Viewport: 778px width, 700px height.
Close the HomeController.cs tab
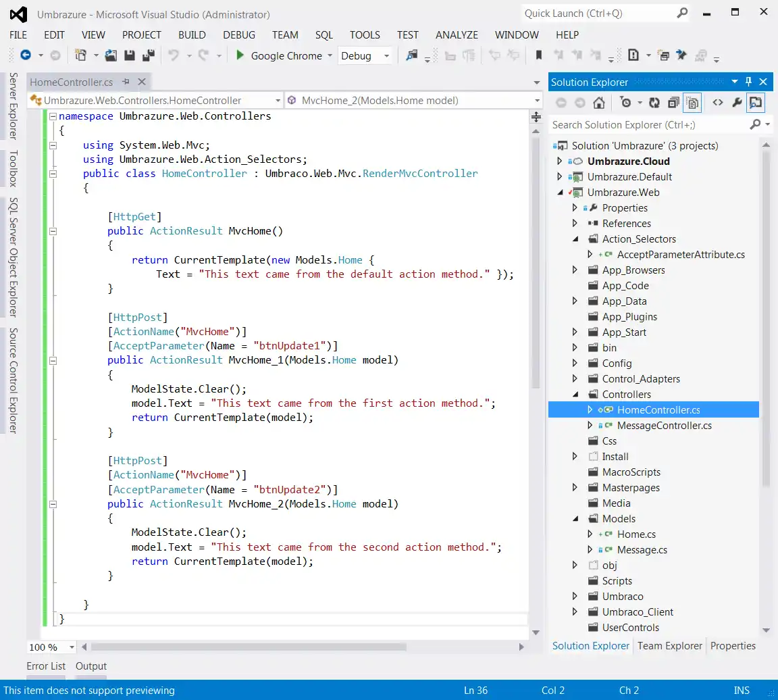(142, 82)
